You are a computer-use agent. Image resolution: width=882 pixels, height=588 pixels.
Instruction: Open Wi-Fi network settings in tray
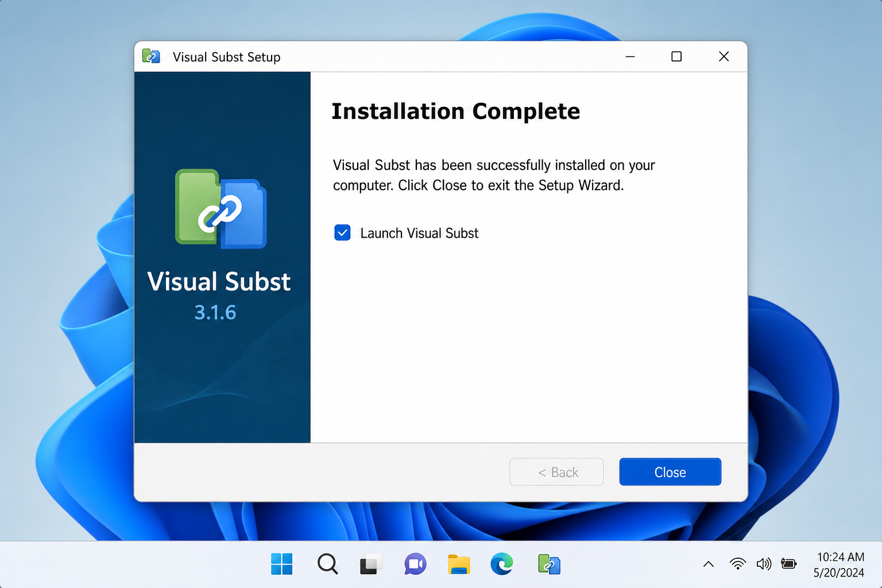pyautogui.click(x=738, y=564)
